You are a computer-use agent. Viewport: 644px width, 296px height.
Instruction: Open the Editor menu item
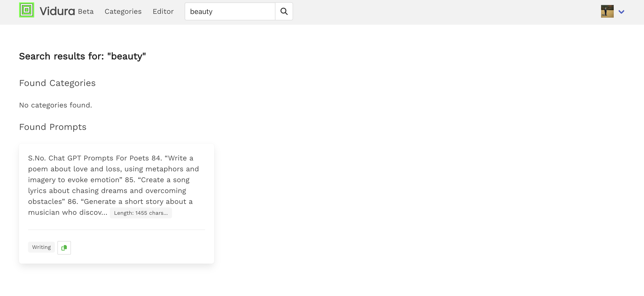[163, 12]
